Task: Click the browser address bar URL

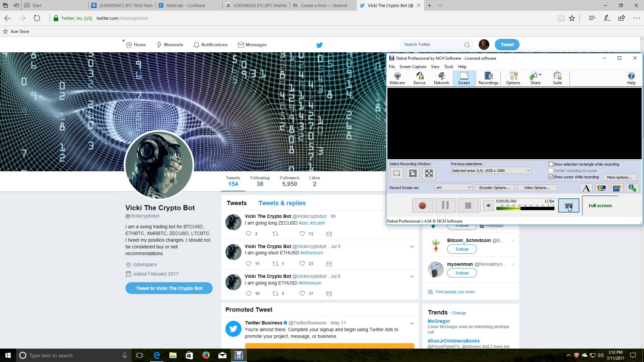Action: [x=122, y=18]
